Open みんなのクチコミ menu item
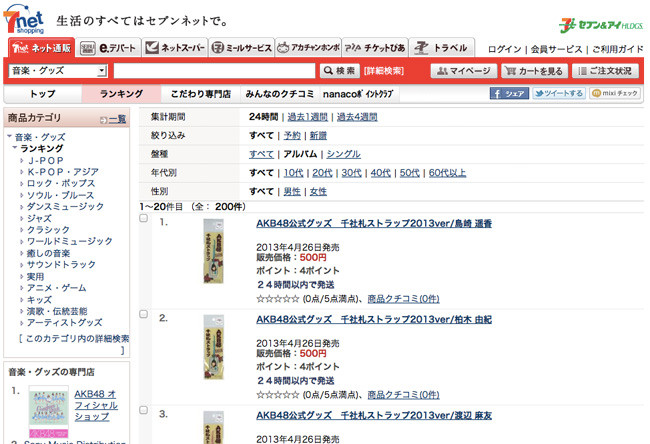Viewport: 650px width, 444px height. (x=280, y=94)
